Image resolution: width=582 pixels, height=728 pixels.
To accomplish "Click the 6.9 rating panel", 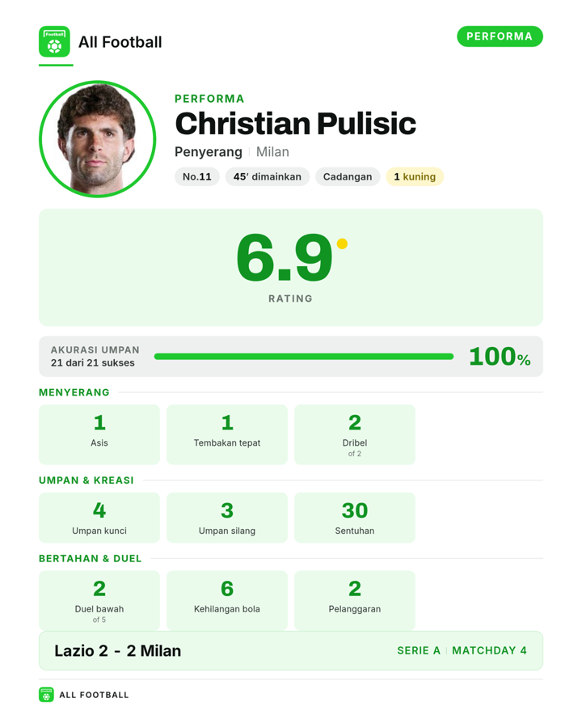I will [x=291, y=268].
